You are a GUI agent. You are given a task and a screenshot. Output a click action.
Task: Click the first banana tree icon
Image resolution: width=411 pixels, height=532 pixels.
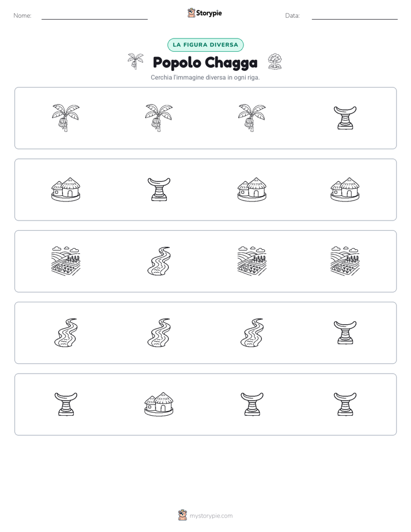[x=66, y=118]
